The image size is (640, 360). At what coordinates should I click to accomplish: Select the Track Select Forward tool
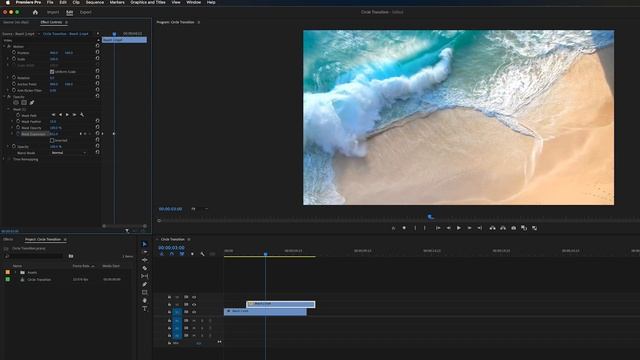pyautogui.click(x=144, y=252)
